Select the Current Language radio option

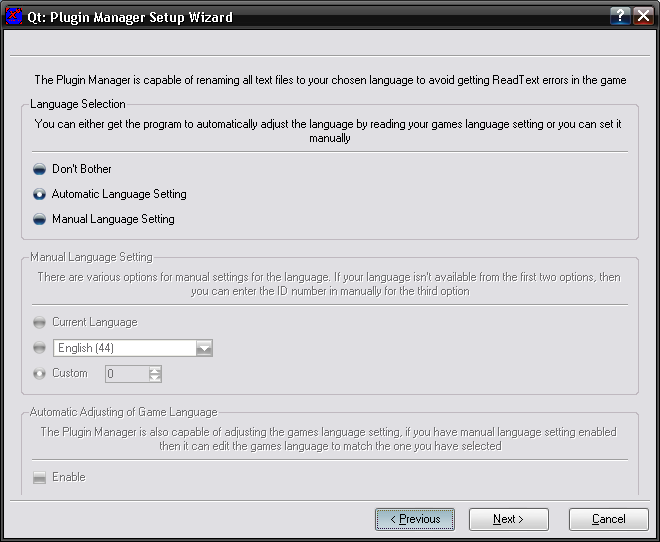pos(40,323)
